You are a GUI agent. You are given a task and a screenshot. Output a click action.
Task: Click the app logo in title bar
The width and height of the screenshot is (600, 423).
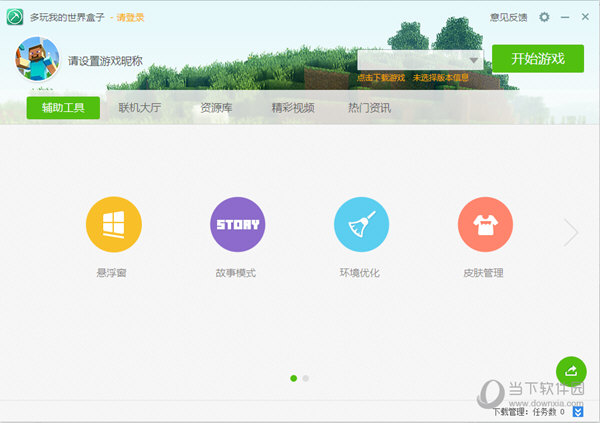(x=15, y=17)
